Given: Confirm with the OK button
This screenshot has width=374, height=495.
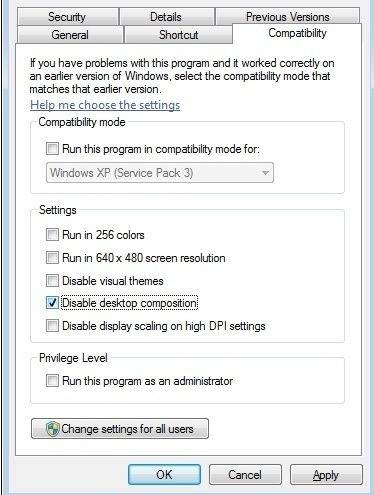Looking at the screenshot, I should tap(164, 474).
